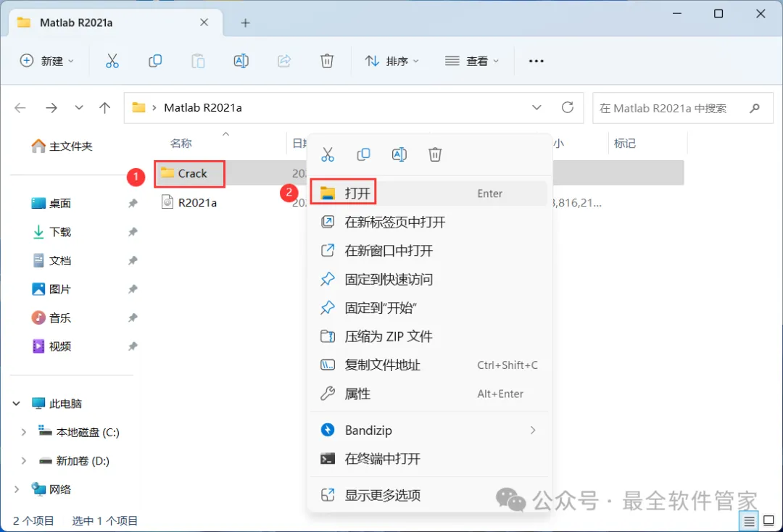Click the search box for Matlab R2021a
783x532 pixels.
[x=682, y=108]
